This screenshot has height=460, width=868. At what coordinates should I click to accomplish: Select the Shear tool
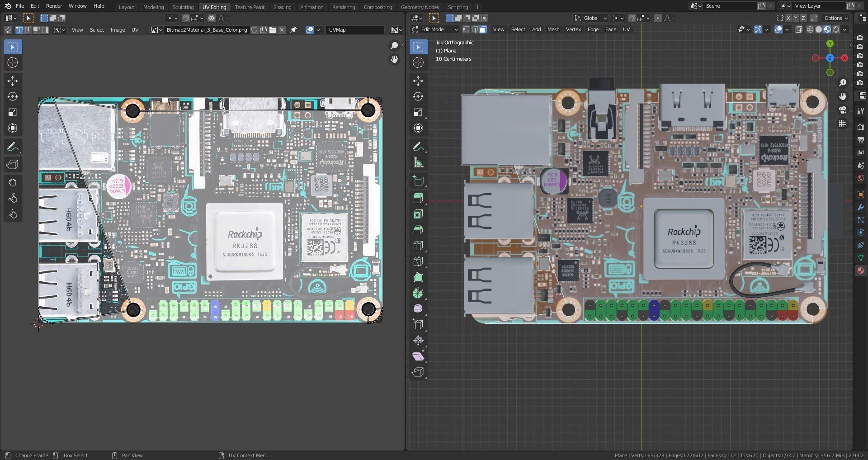418,356
